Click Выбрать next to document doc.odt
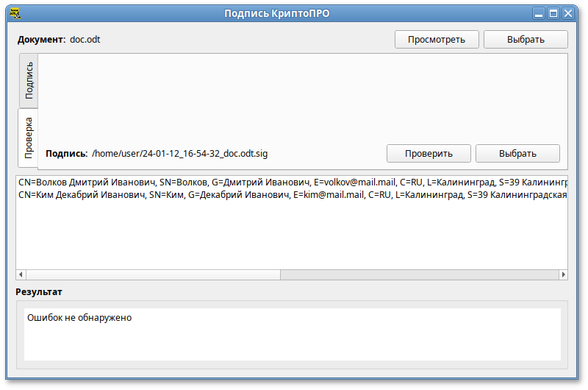Image resolution: width=588 pixels, height=390 pixels. [526, 39]
